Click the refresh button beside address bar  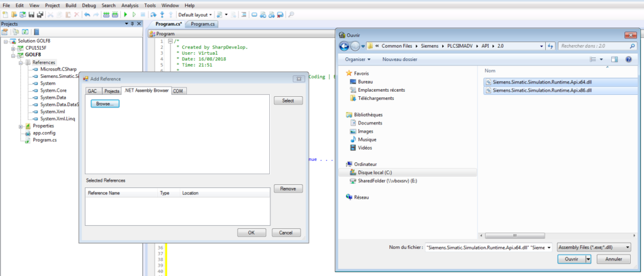551,46
